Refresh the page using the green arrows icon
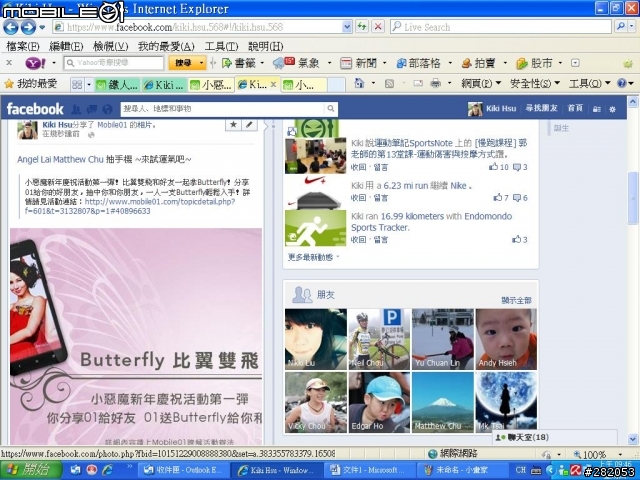640x480 pixels. [x=362, y=27]
